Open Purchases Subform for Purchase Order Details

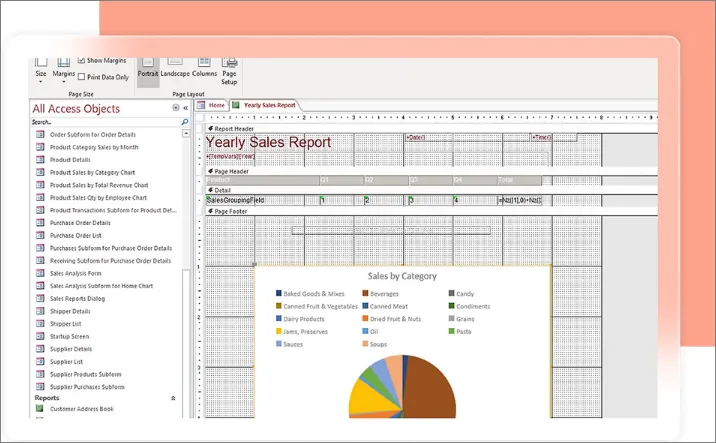pyautogui.click(x=111, y=248)
